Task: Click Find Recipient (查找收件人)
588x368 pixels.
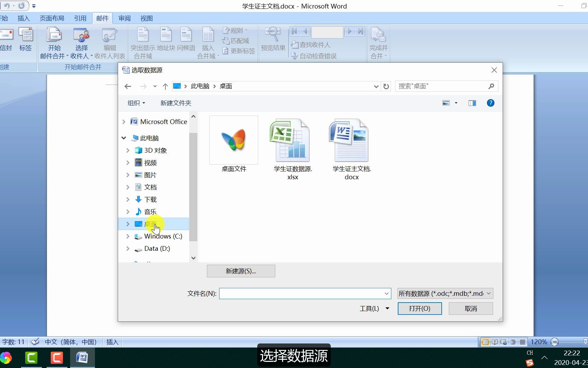Action: point(310,45)
